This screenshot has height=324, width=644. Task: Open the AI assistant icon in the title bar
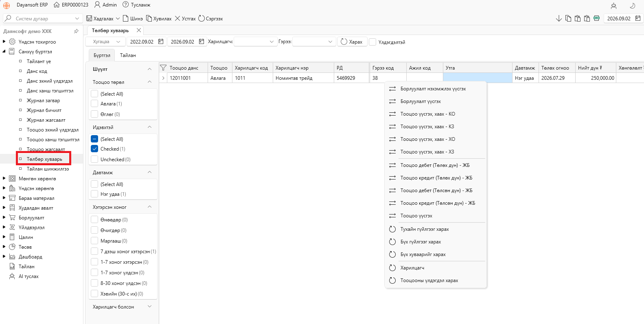pyautogui.click(x=614, y=5)
